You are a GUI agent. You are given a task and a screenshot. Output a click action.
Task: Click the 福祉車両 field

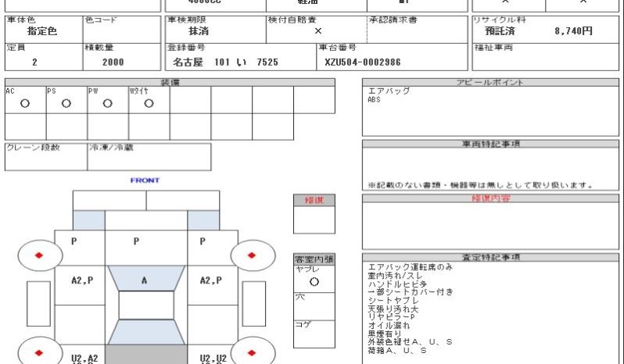546,57
